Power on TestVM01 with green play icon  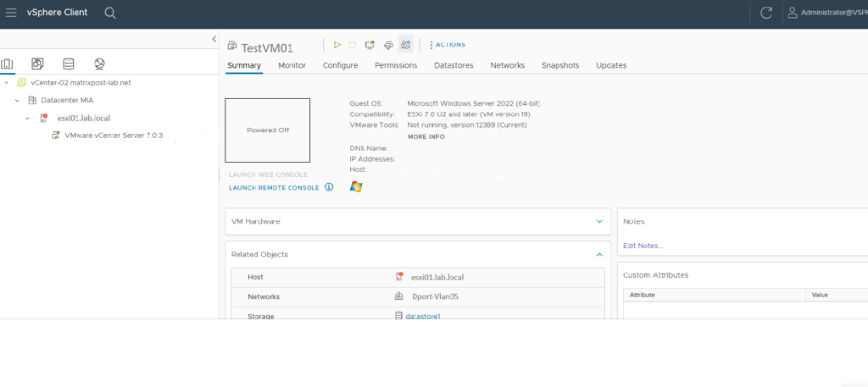[337, 45]
